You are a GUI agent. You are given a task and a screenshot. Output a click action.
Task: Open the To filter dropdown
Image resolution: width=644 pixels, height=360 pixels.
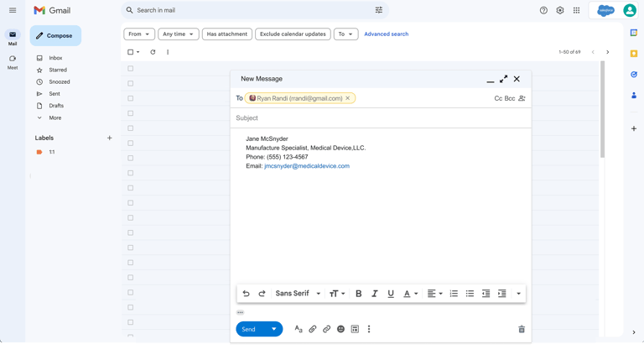click(345, 34)
